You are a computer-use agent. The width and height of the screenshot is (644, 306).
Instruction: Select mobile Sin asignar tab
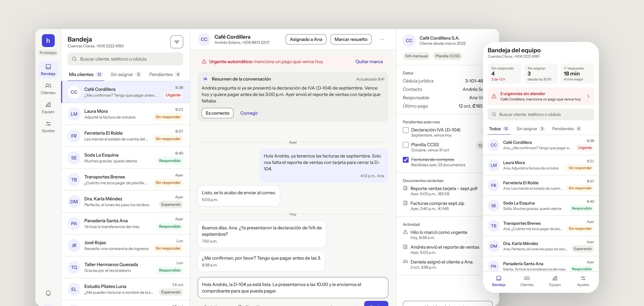[530, 129]
